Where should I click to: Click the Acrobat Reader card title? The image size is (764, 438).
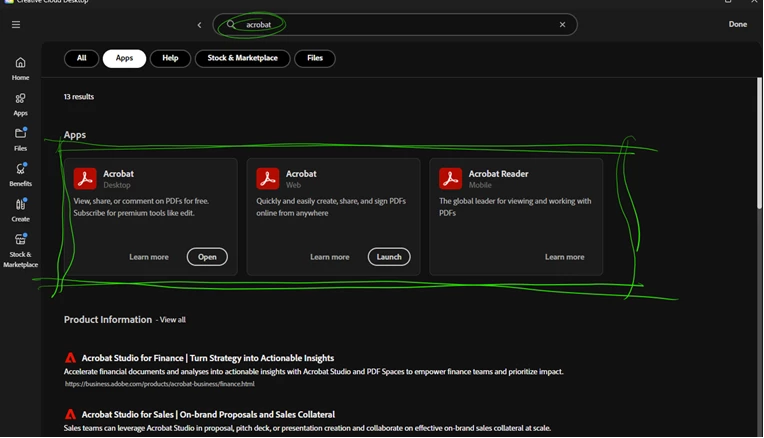coord(498,174)
